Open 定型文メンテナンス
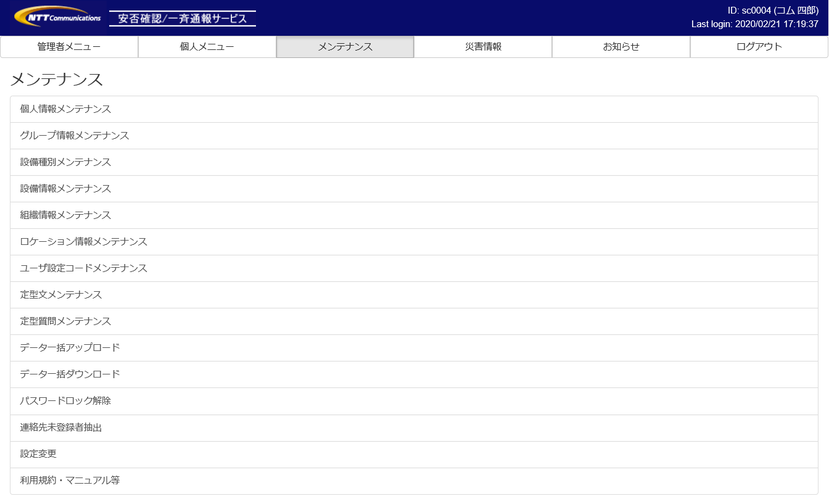The image size is (829, 504). tap(61, 295)
